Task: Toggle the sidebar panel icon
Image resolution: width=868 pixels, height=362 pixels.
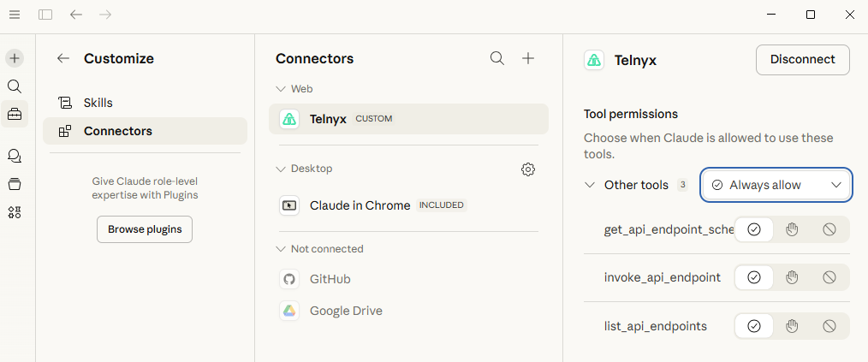Action: (45, 15)
